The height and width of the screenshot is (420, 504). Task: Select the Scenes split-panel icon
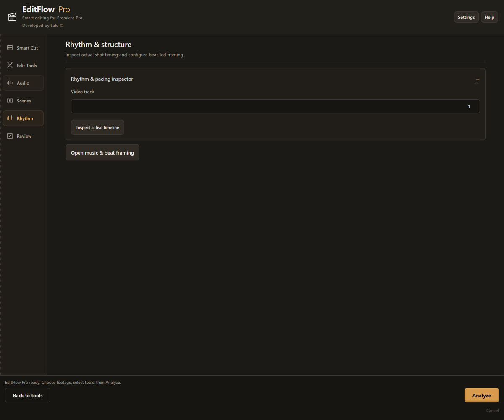pyautogui.click(x=10, y=101)
